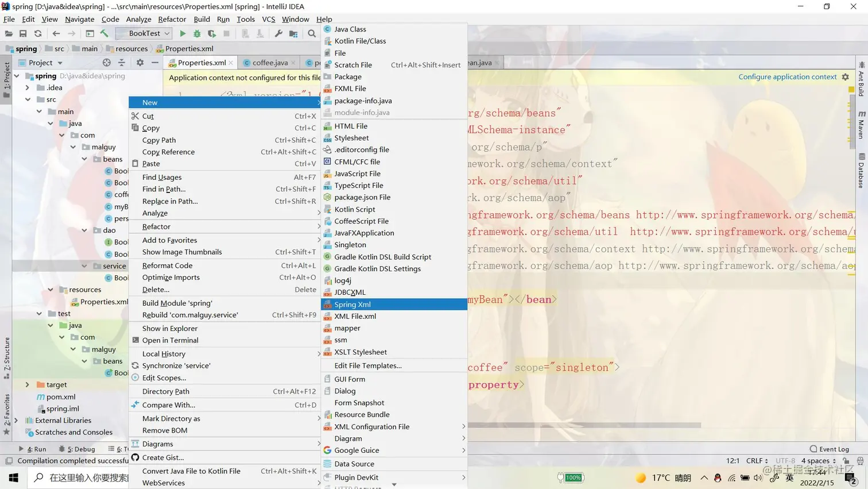868x489 pixels.
Task: Click the read-only lock icon in status bar
Action: [x=846, y=461]
